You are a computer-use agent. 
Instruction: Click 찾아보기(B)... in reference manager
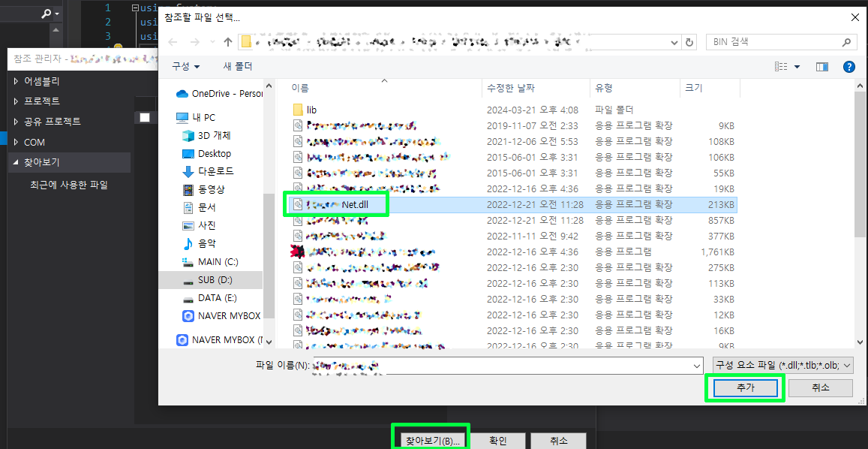(433, 441)
